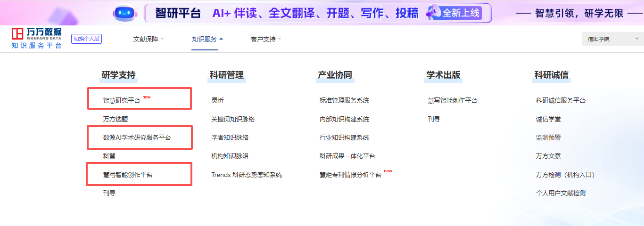Open 灵析 under 科研管理
Screen dimensions: 644x226
coord(217,100)
